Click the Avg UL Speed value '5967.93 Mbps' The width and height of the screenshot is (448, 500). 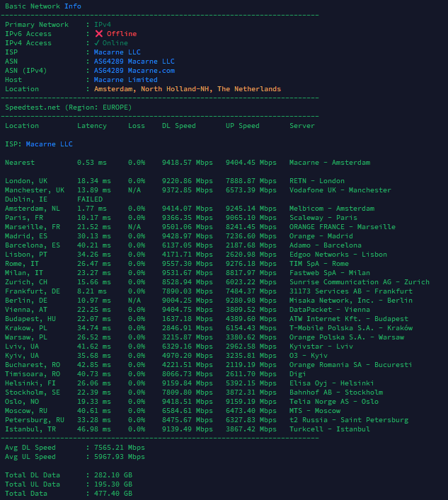(120, 457)
